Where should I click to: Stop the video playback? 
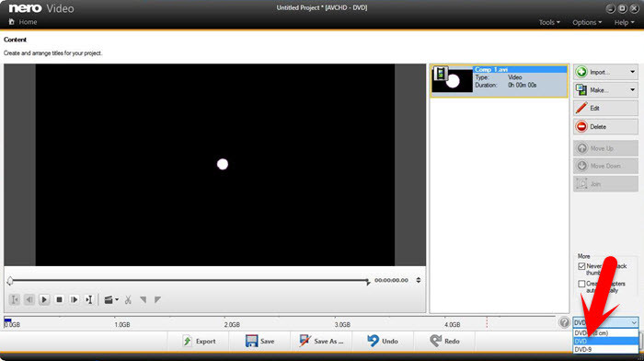pos(59,299)
